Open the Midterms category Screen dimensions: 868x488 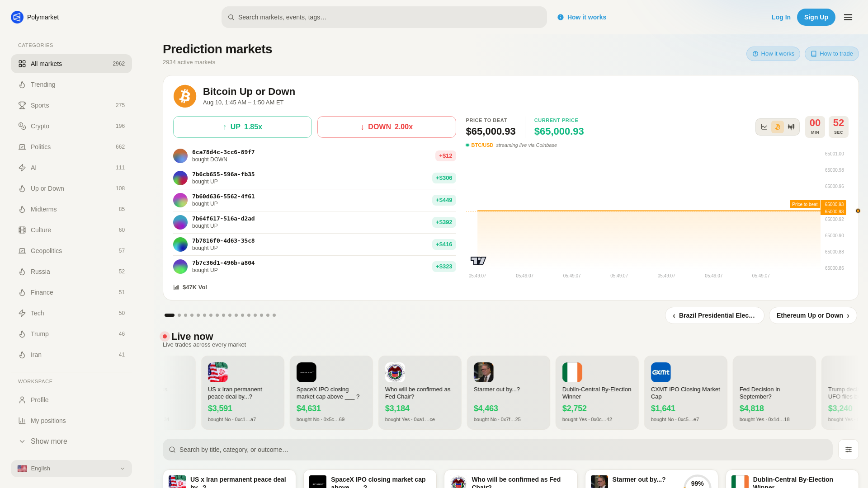click(x=71, y=209)
